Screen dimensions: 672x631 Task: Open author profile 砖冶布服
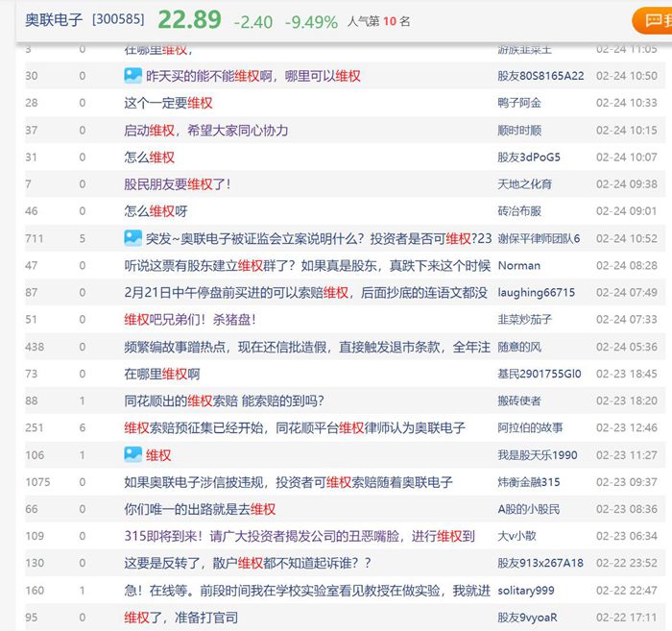click(519, 211)
